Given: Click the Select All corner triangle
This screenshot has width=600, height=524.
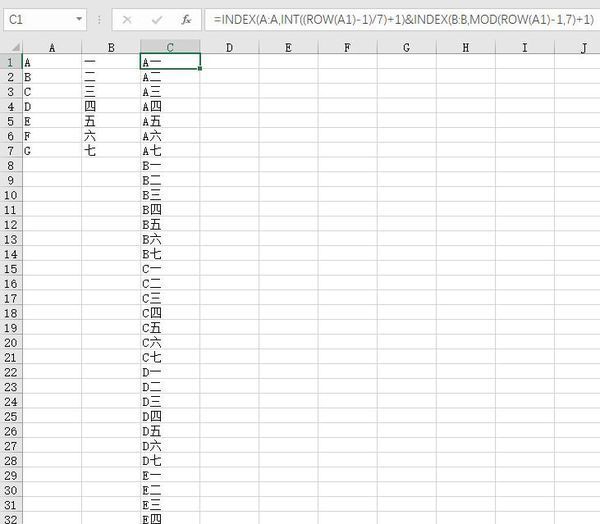Looking at the screenshot, I should point(15,47).
